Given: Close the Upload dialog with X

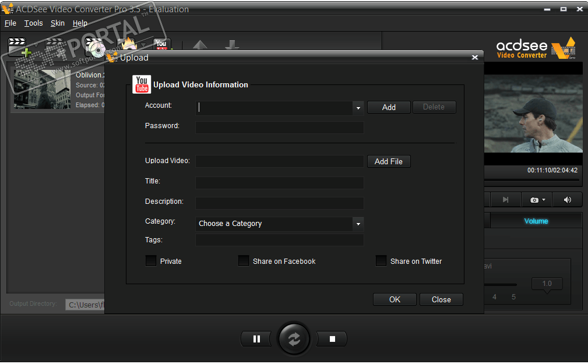Looking at the screenshot, I should pos(475,57).
